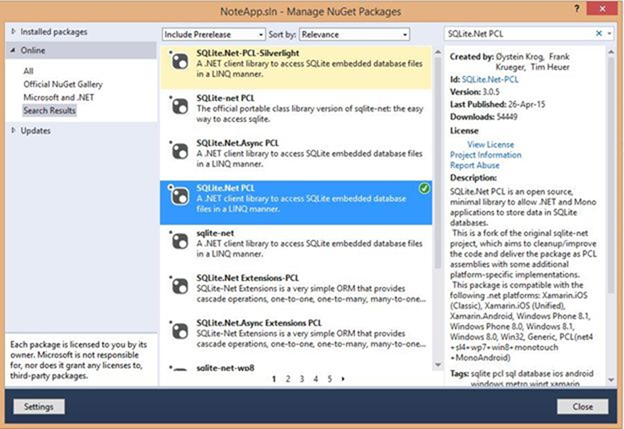Viewport: 624px width, 429px height.
Task: Click the Tags line in details pane
Action: pyautogui.click(x=522, y=378)
